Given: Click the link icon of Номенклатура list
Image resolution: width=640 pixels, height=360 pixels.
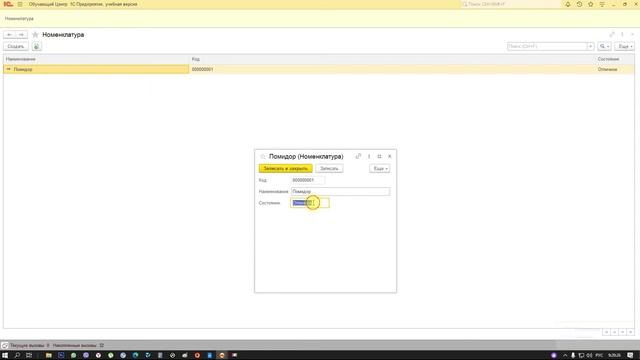Looking at the screenshot, I should pos(612,34).
